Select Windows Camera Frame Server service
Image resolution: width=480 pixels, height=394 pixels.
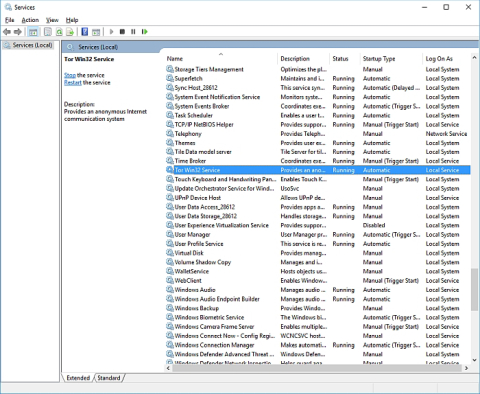[318, 327]
